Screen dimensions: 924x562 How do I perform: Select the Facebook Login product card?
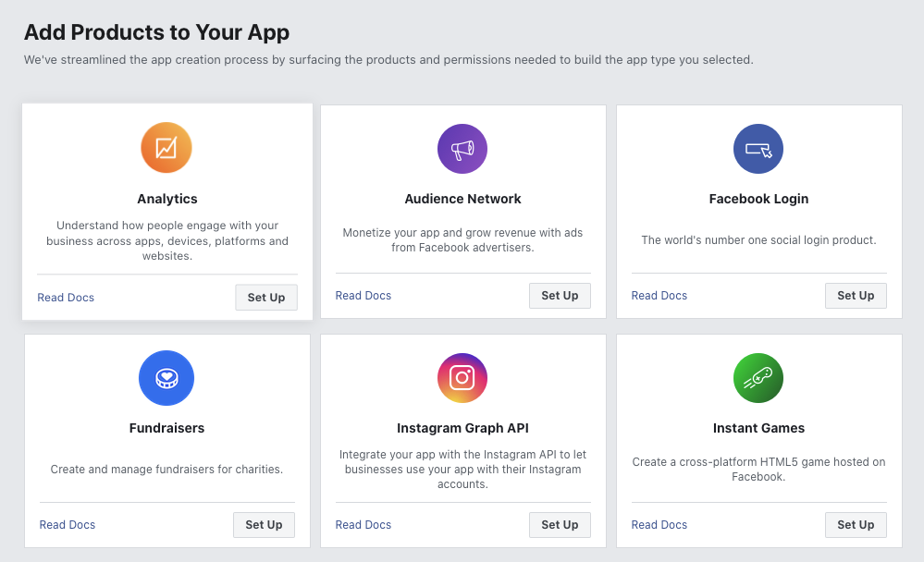click(x=758, y=211)
